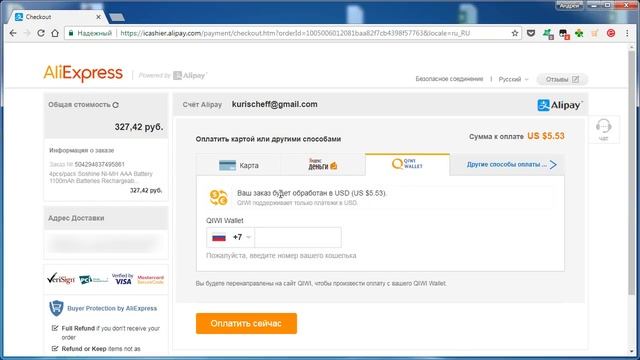Select the Яндекс Деньги payment tab
The height and width of the screenshot is (360, 640).
pos(323,164)
